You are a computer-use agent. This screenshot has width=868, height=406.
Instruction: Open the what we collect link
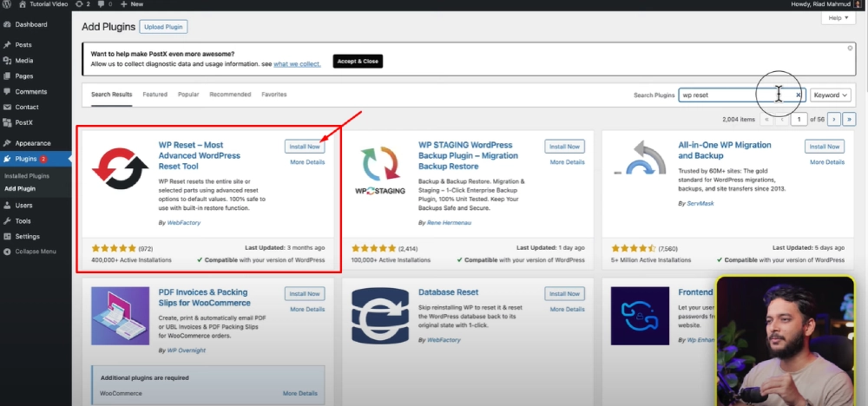point(297,63)
